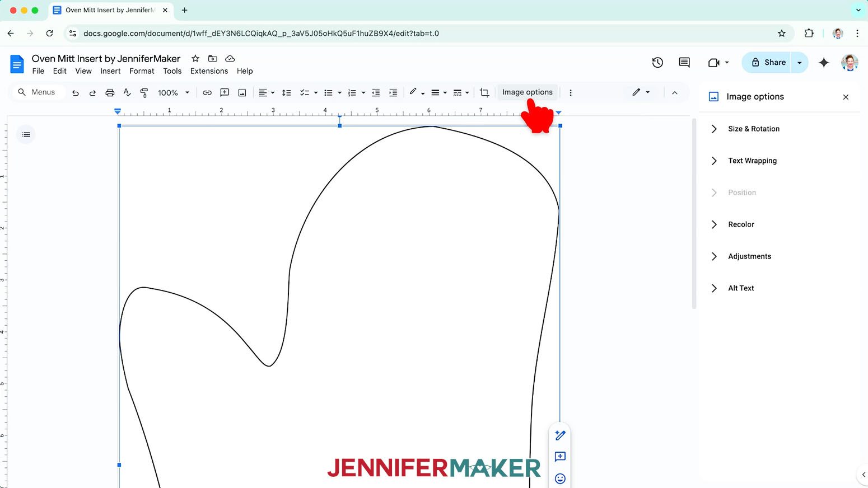This screenshot has height=488, width=868.
Task: Open the zoom level 100% dropdown
Action: click(174, 93)
